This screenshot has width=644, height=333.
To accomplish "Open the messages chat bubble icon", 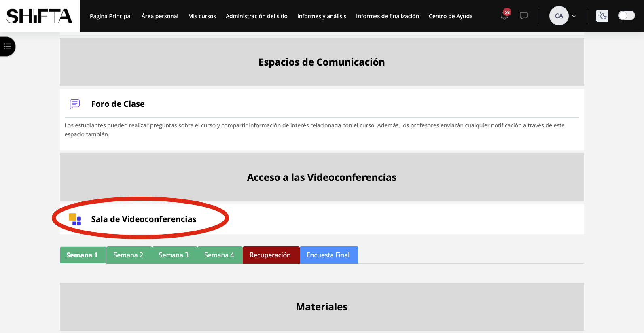I will pos(524,16).
